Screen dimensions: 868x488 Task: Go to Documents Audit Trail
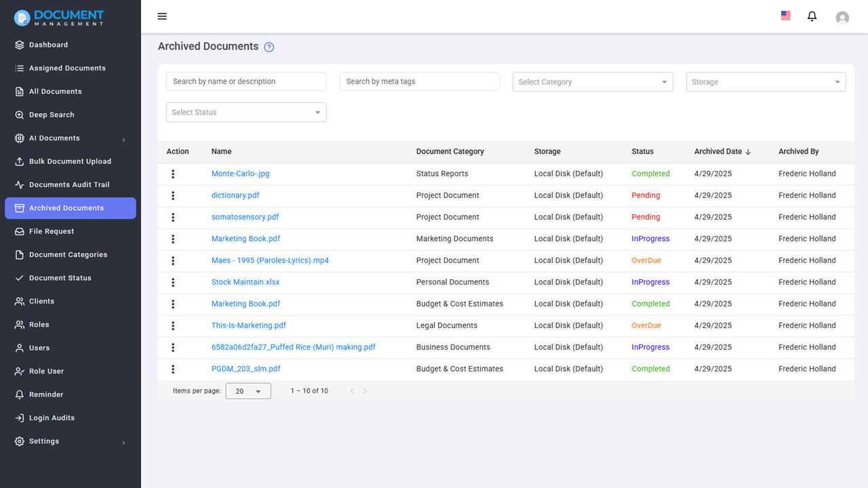tap(69, 185)
